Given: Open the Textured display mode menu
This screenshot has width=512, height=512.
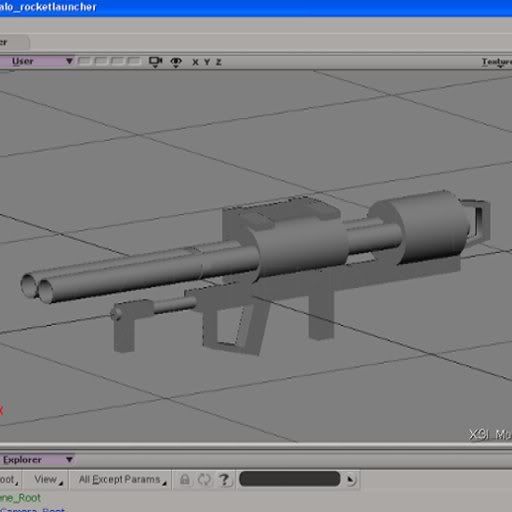Looking at the screenshot, I should click(497, 62).
